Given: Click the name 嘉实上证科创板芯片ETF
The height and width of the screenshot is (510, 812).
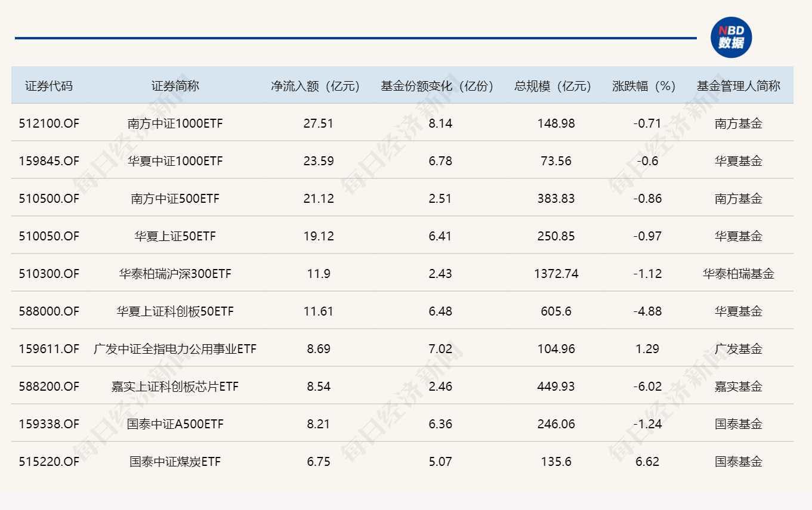Looking at the screenshot, I should click(175, 387).
